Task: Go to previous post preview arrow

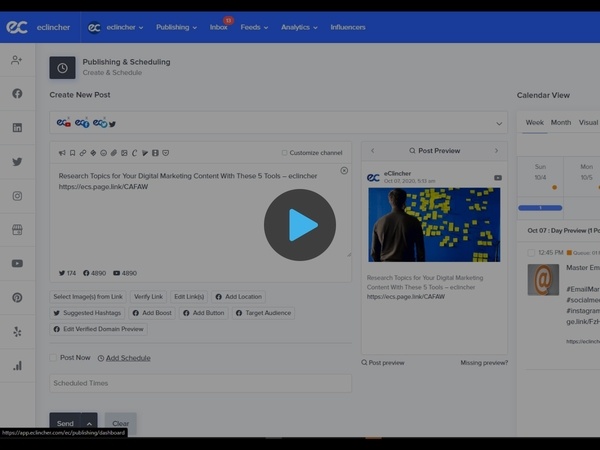Action: tap(372, 150)
